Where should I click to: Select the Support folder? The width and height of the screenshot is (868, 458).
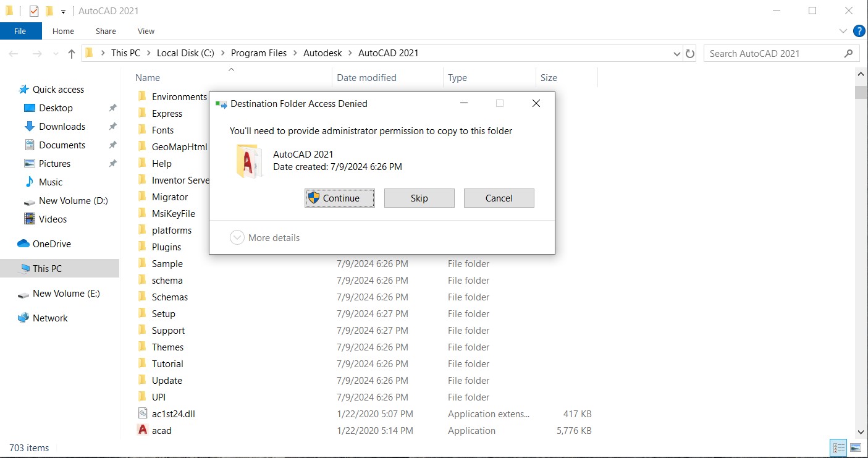pos(168,331)
